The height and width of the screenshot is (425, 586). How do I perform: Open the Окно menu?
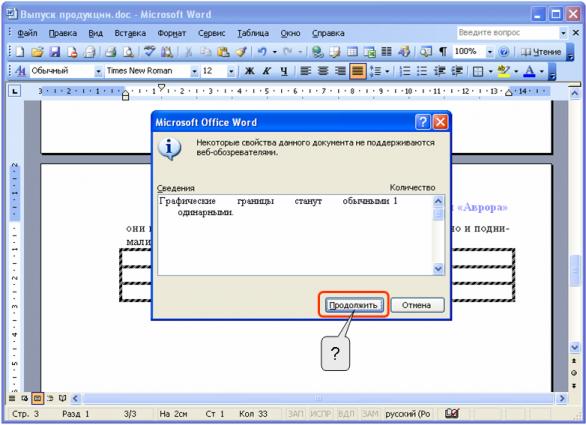coord(290,33)
